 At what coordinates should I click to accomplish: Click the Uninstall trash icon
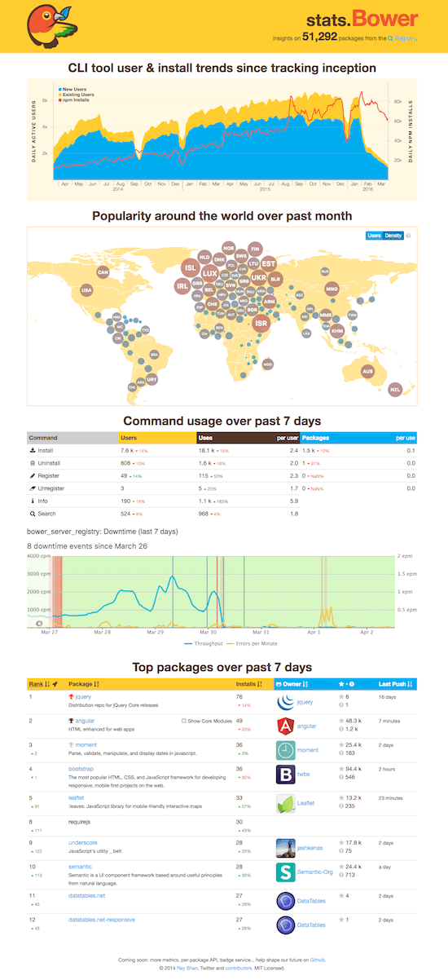pos(33,462)
